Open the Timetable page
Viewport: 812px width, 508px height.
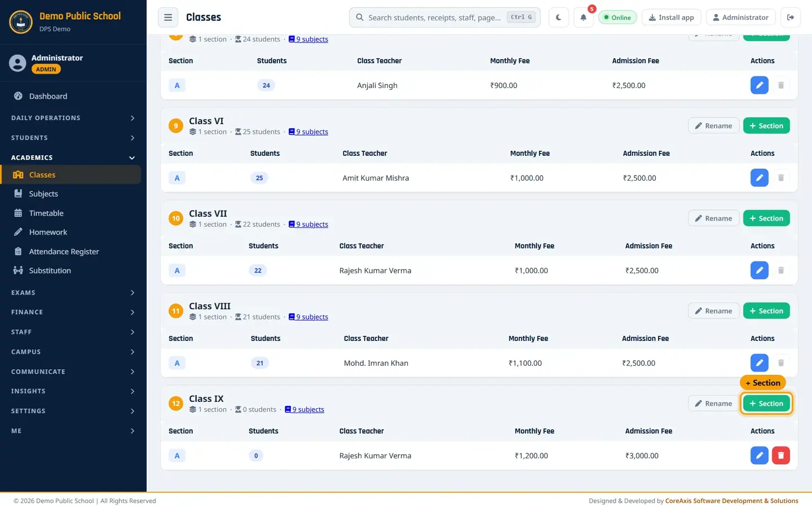(x=71, y=213)
